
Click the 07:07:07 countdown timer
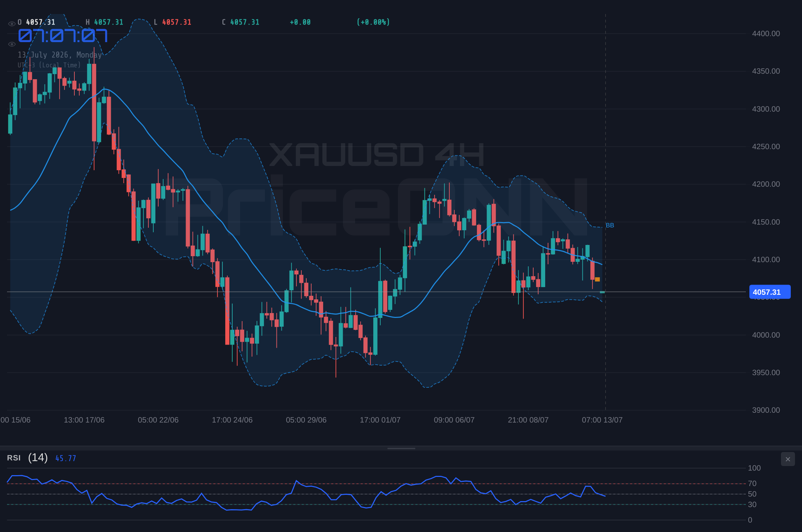point(63,36)
